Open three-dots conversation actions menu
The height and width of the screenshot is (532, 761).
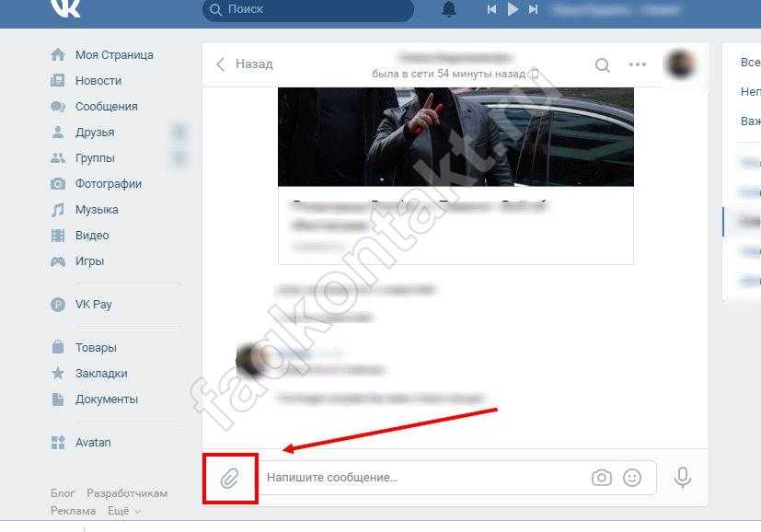point(638,64)
